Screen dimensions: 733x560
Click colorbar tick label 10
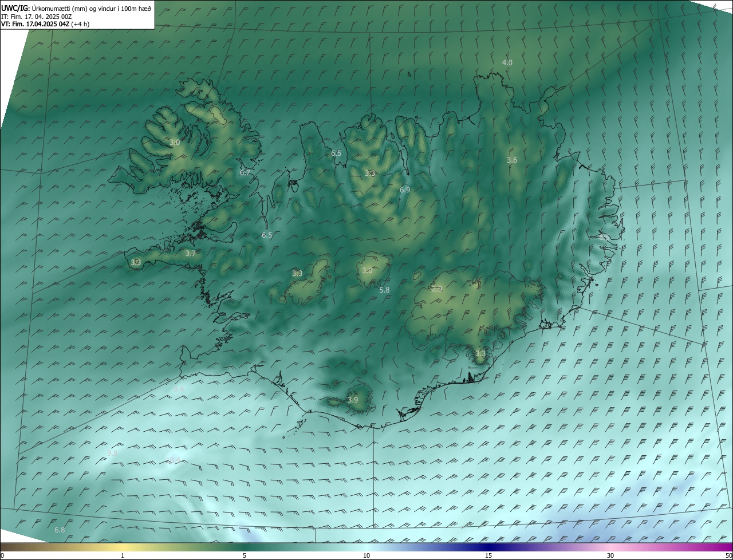point(366,555)
